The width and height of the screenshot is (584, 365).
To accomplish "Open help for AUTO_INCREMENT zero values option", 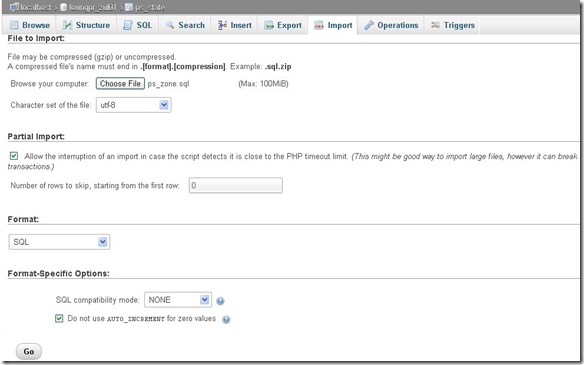I will [x=226, y=320].
